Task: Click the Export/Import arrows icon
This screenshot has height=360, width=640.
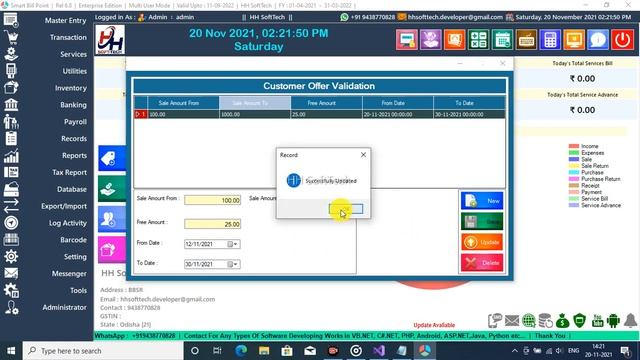Action: click(11, 206)
